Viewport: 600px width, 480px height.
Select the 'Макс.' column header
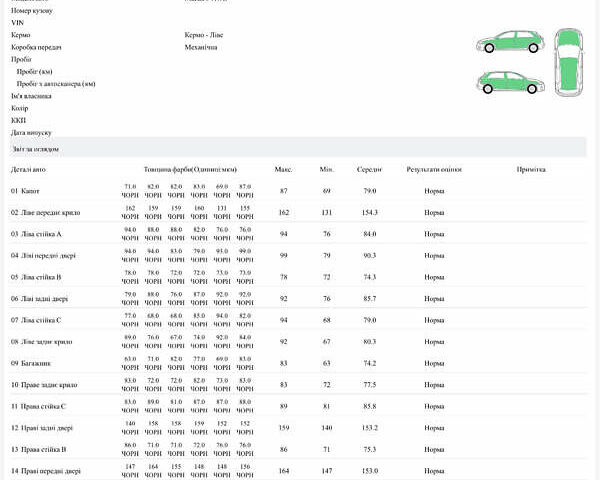pos(283,169)
